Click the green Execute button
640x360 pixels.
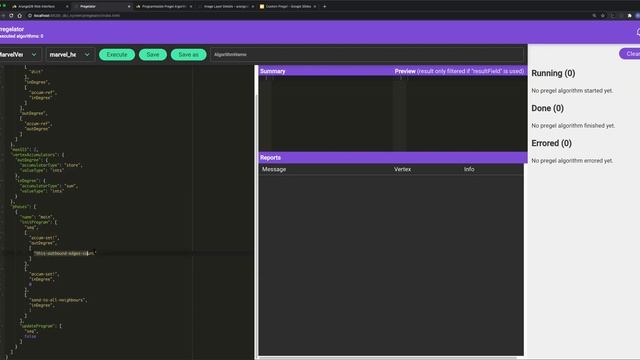tap(117, 55)
